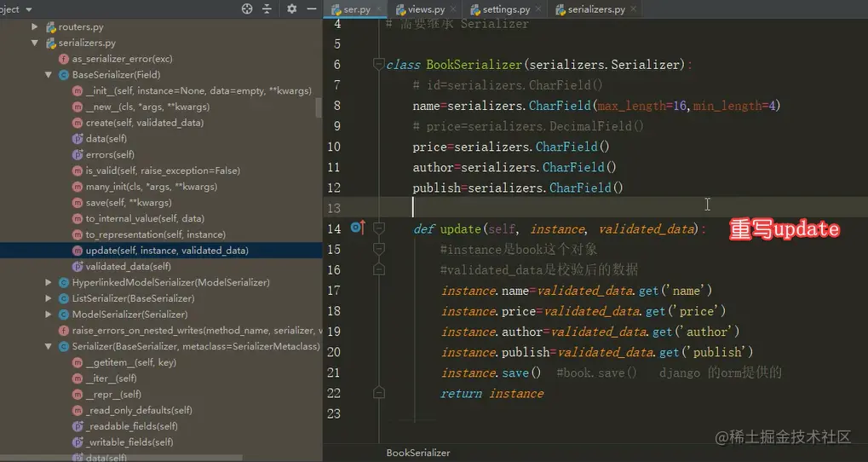Click the collapse-all icon in project toolbar
Viewport: 868px width, 462px height.
[267, 9]
